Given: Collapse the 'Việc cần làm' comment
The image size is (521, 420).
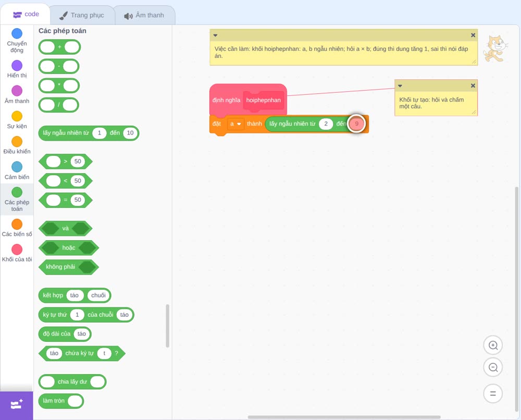Looking at the screenshot, I should 215,35.
